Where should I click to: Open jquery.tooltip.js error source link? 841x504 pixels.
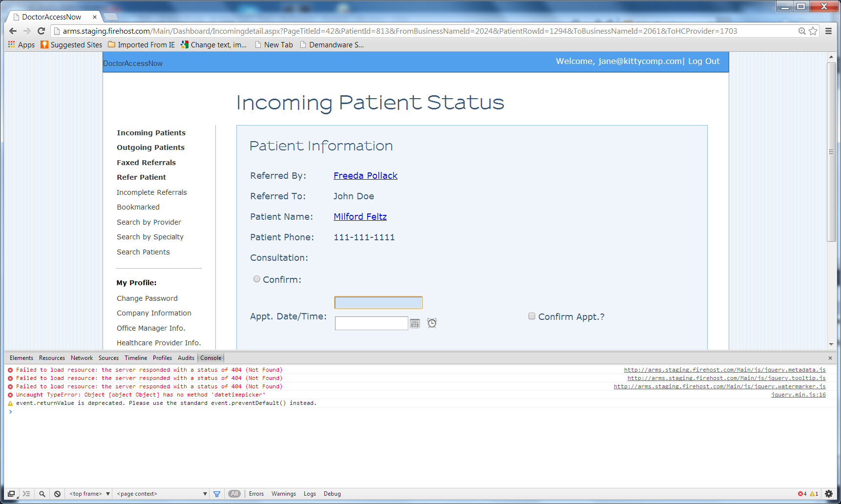point(726,378)
